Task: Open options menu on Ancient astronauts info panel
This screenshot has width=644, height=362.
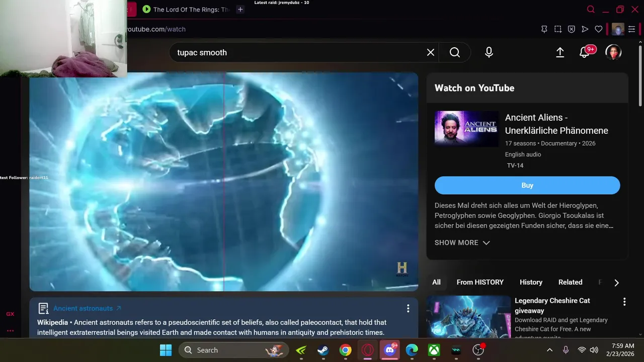Action: coord(408,308)
